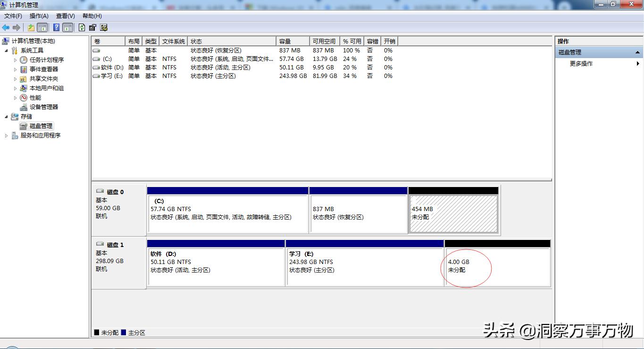
Task: Collapse the 系统工具 tree node arrow
Action: pyautogui.click(x=6, y=51)
